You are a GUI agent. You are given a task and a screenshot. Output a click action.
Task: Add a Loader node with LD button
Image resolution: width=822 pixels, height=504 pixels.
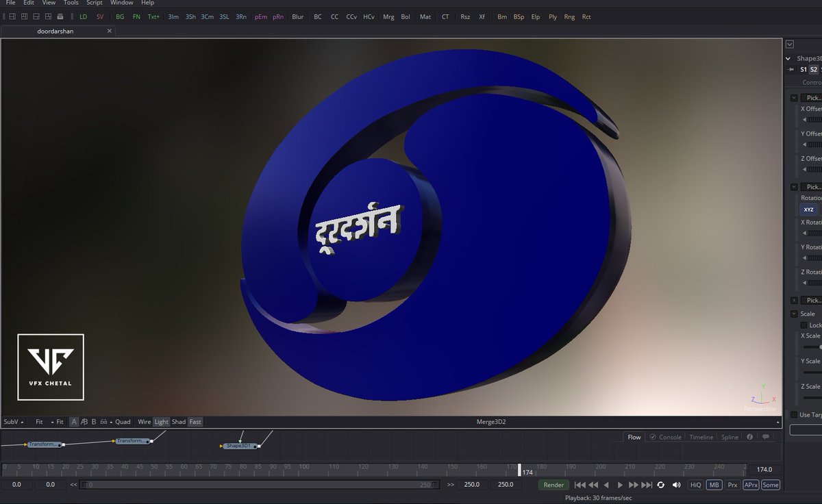tap(83, 16)
